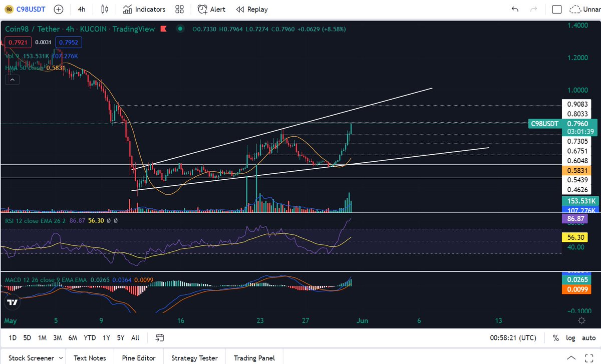Open the layout setup rectangle icon

click(x=556, y=9)
